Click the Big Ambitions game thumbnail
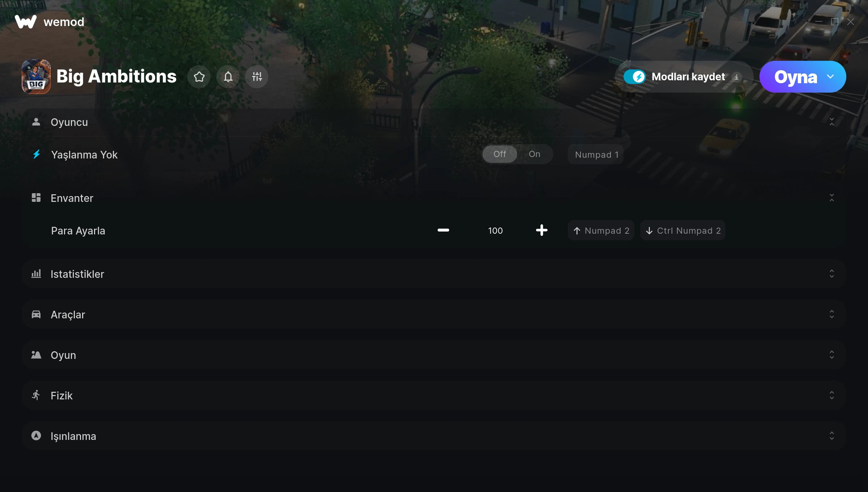The width and height of the screenshot is (868, 492). pos(36,77)
